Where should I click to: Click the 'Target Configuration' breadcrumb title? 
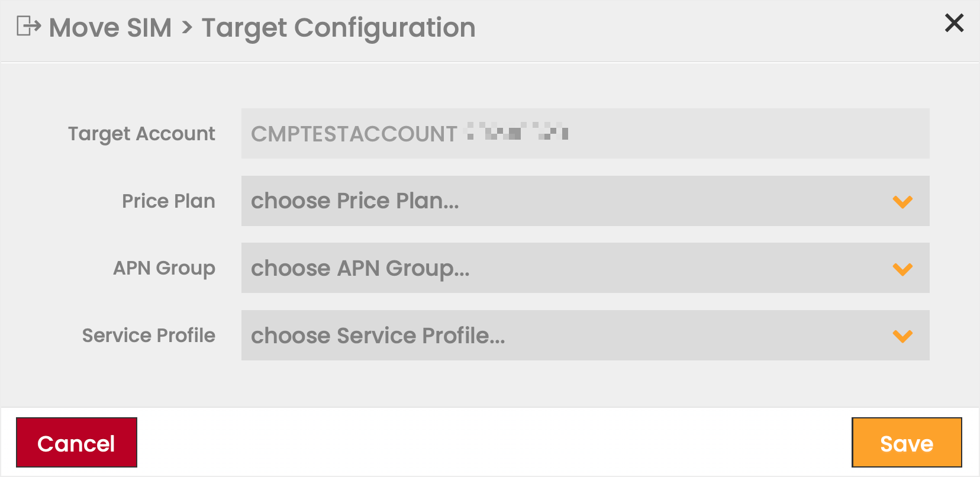339,28
